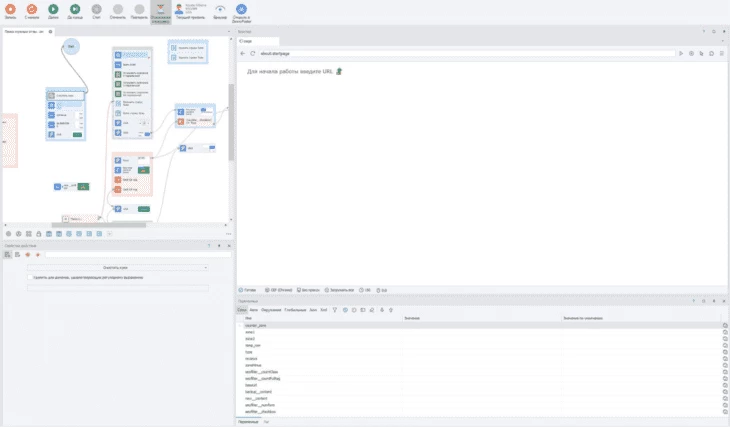Run to end with 'До конца' icon

(75, 10)
